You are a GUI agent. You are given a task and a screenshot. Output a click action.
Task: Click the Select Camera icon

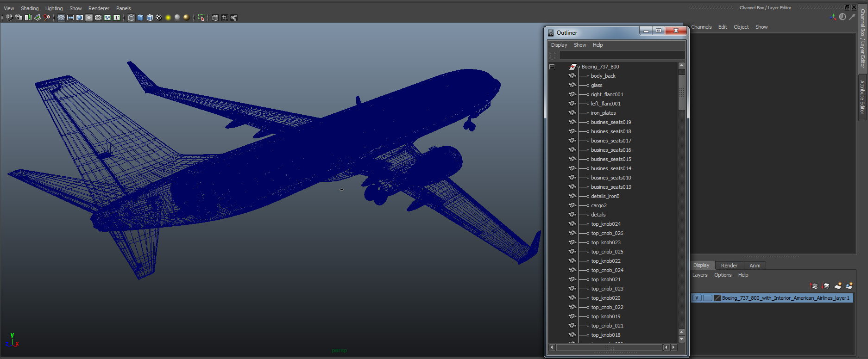pos(9,18)
